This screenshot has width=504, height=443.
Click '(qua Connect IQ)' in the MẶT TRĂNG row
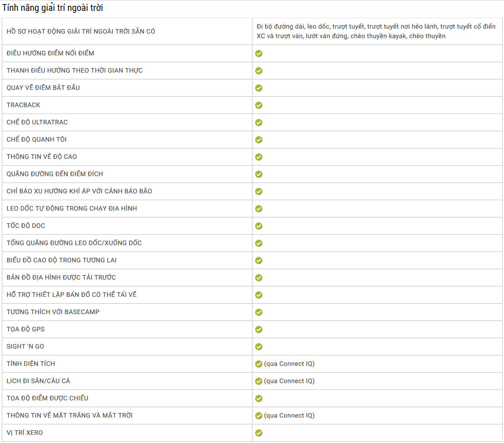(x=289, y=416)
